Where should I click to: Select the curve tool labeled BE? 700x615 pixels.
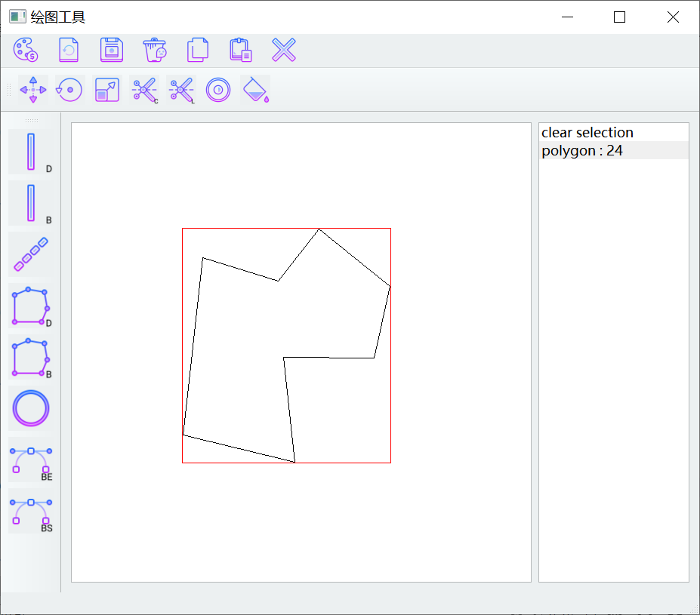click(x=31, y=460)
